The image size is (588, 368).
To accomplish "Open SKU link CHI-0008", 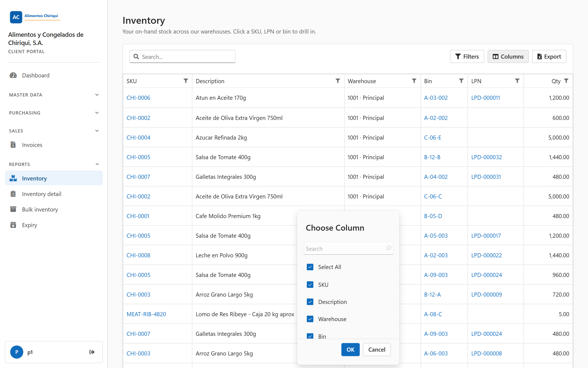I will coord(138,255).
